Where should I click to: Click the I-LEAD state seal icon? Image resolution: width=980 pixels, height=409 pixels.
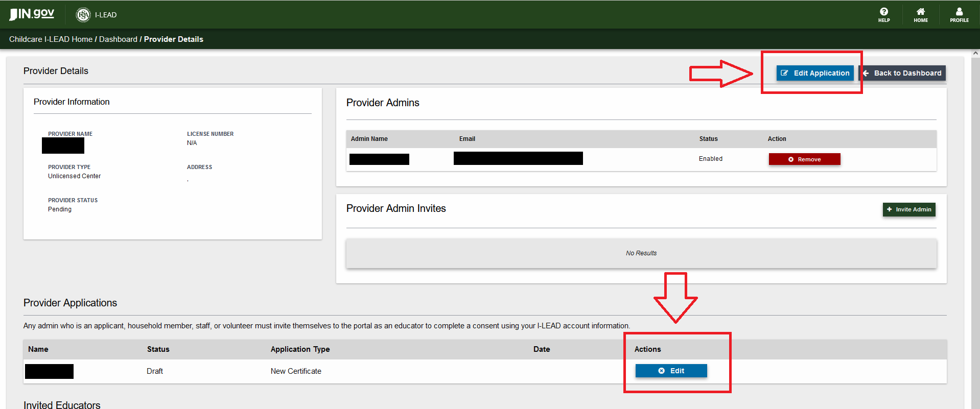(x=83, y=15)
